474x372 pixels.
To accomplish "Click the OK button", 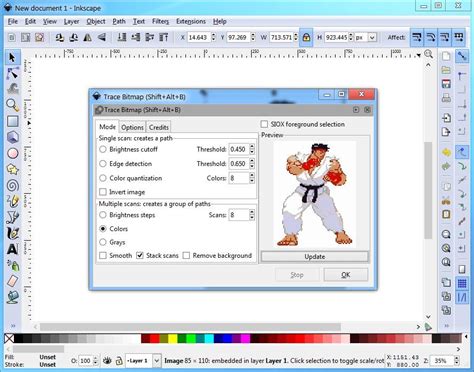I will click(346, 275).
